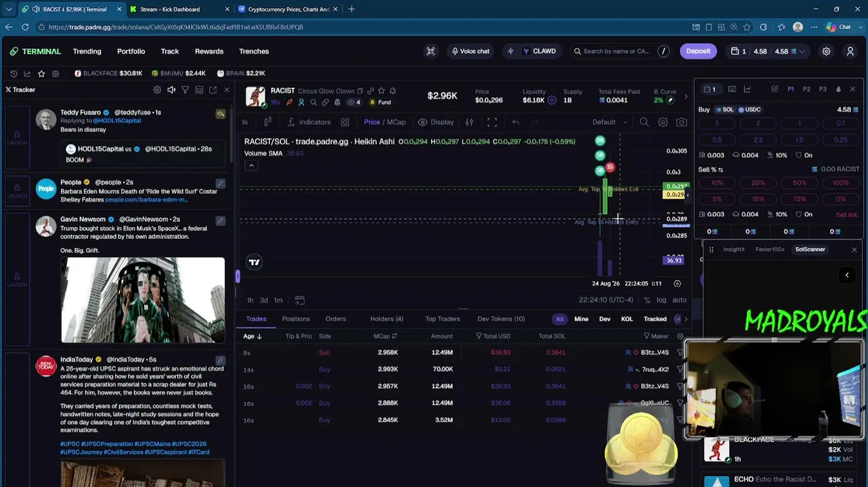
Task: Switch chart to MCap view
Action: pyautogui.click(x=396, y=122)
